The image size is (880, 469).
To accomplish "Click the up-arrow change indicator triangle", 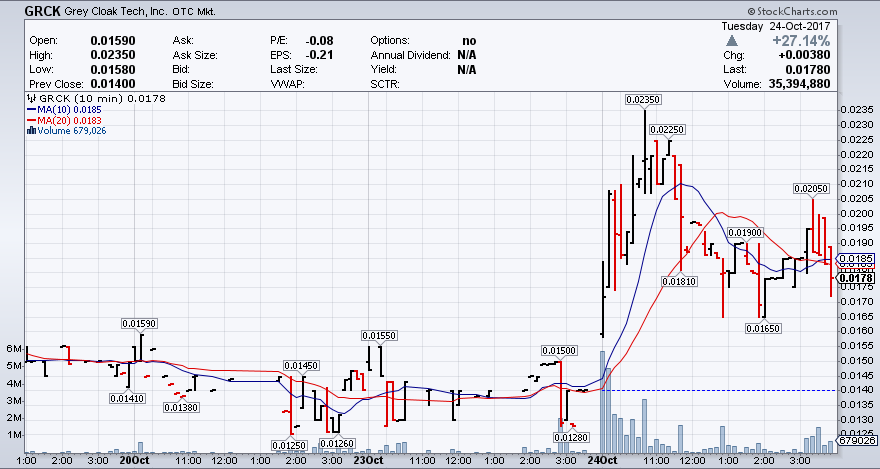I will pos(732,40).
